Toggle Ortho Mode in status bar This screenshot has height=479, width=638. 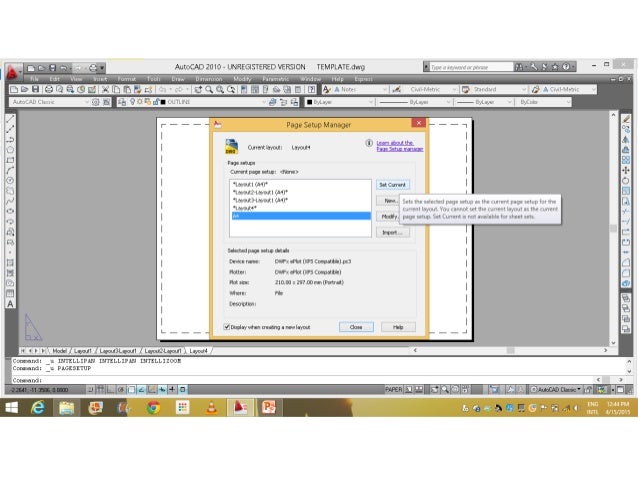click(111, 389)
